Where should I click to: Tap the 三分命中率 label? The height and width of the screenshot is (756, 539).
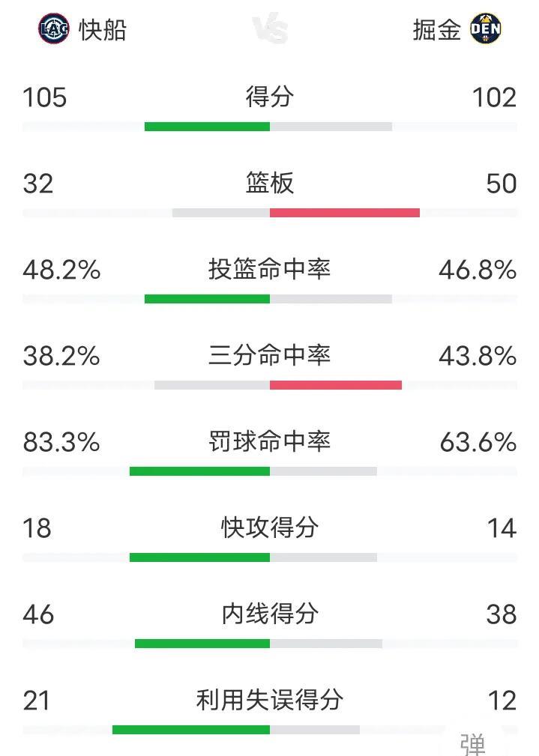pyautogui.click(x=270, y=355)
